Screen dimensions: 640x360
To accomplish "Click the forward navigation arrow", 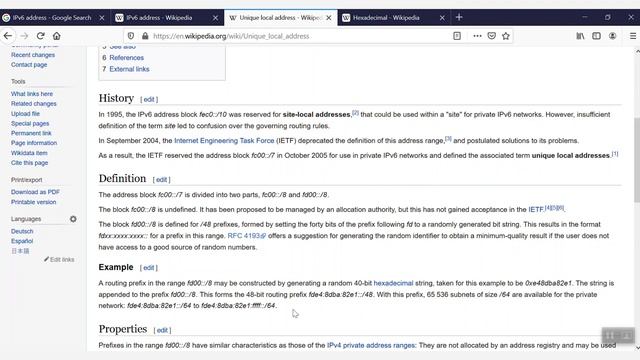I will 24,36.
